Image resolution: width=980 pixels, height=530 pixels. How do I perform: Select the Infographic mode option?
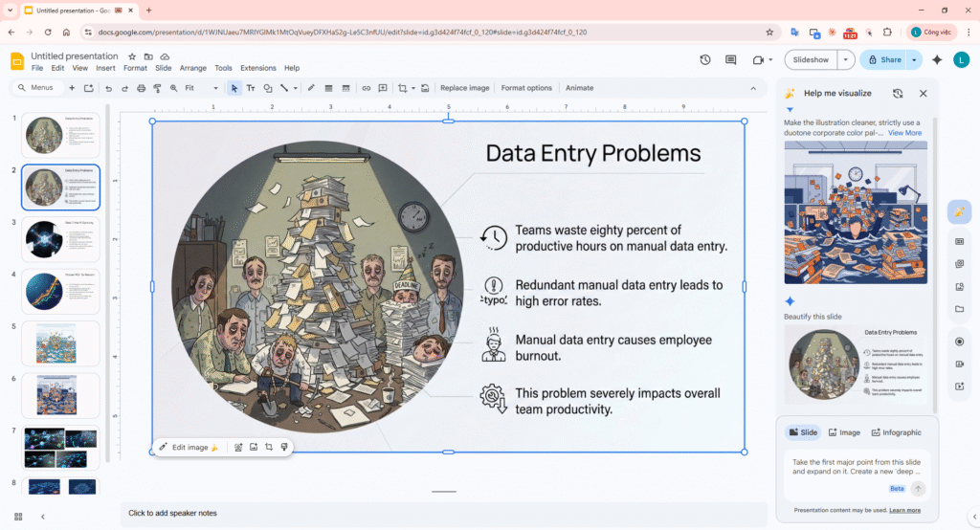(x=896, y=432)
